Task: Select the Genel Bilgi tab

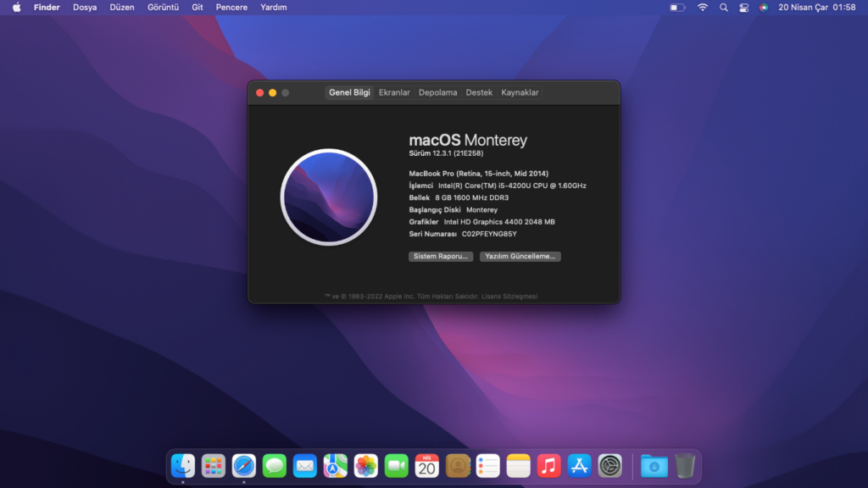Action: [349, 92]
